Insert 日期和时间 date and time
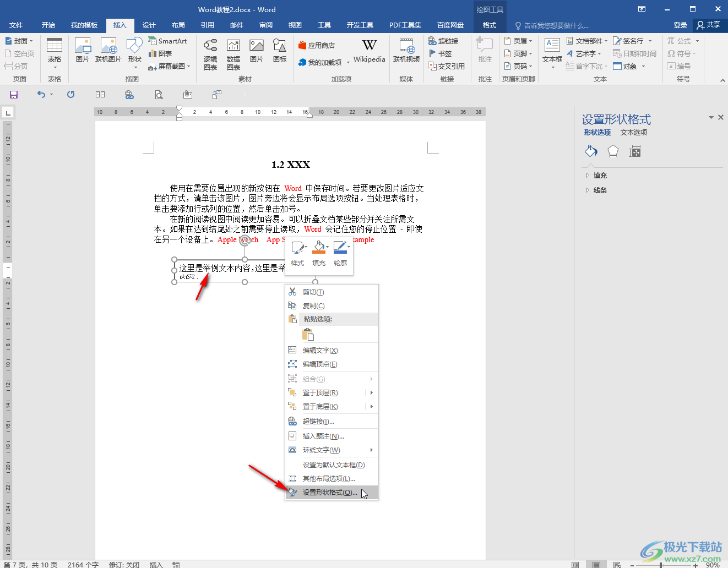The image size is (728, 568). tap(635, 54)
